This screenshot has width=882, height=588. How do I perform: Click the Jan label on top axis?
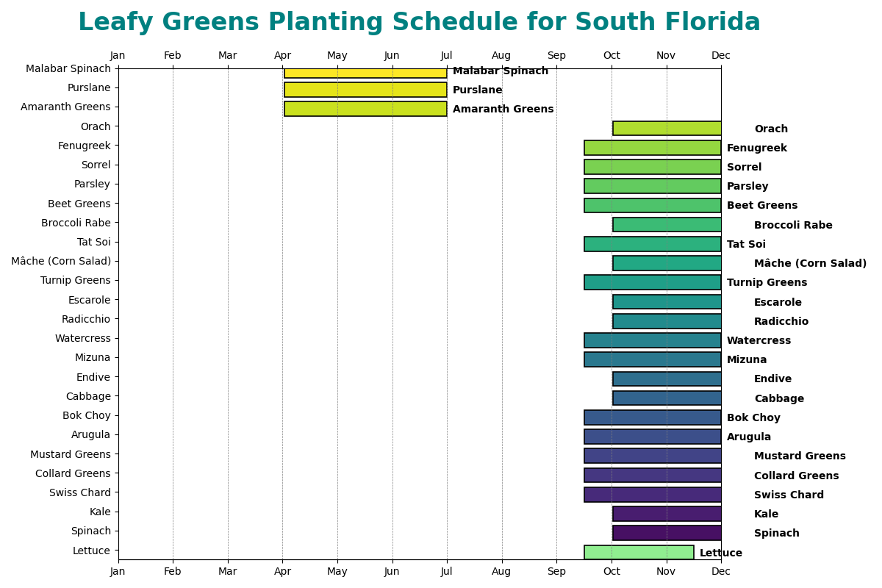118,56
